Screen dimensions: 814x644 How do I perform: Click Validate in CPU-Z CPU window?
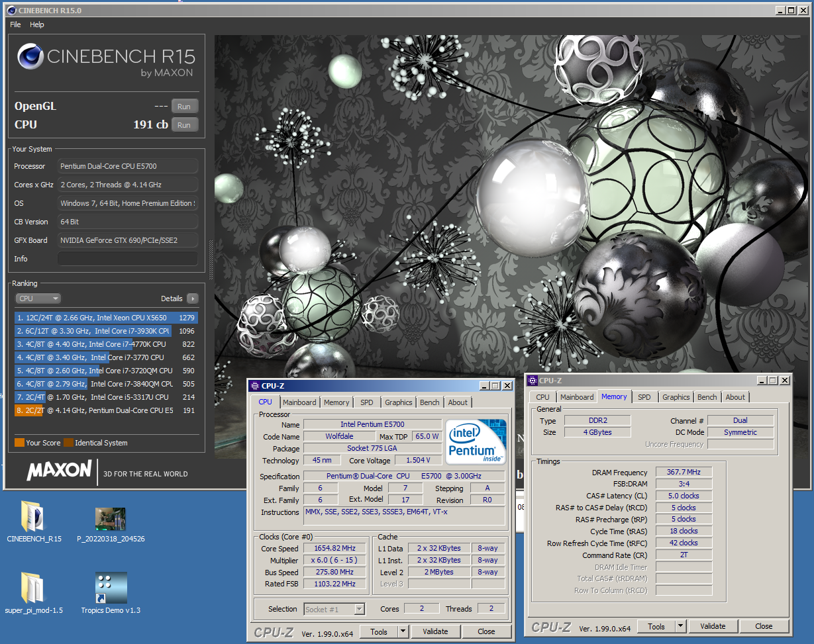[x=435, y=631]
